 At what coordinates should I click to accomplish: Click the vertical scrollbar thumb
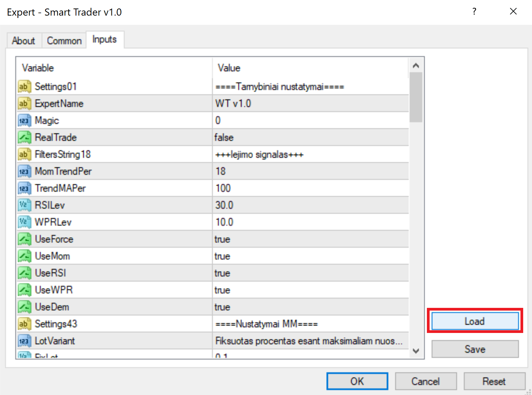coord(416,97)
